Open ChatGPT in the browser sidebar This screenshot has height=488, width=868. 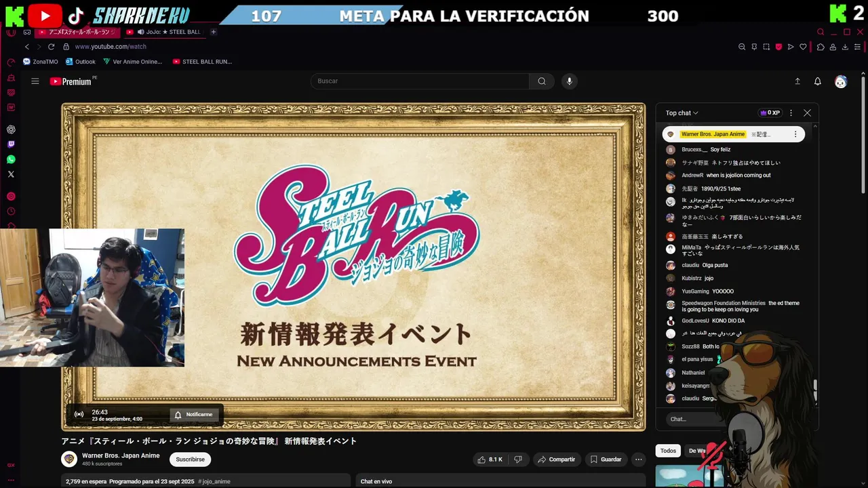(x=11, y=129)
